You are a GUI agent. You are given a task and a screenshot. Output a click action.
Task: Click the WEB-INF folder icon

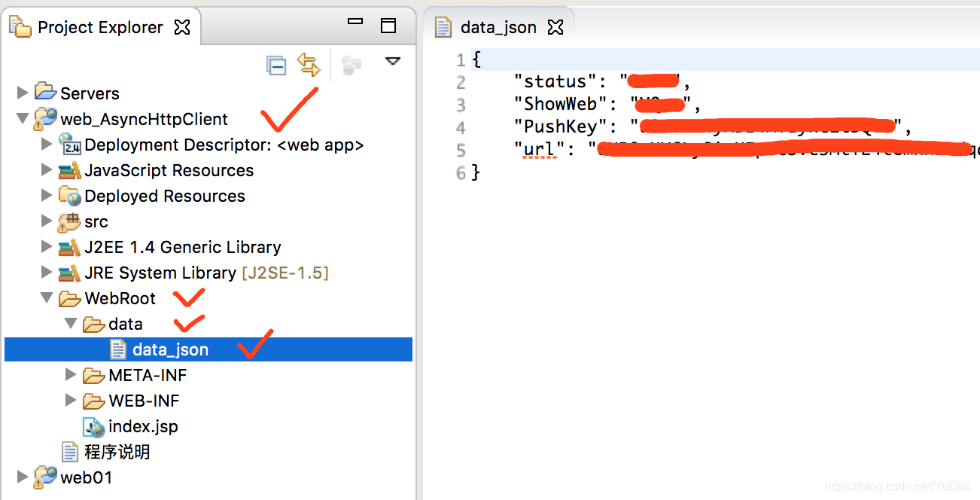point(94,401)
